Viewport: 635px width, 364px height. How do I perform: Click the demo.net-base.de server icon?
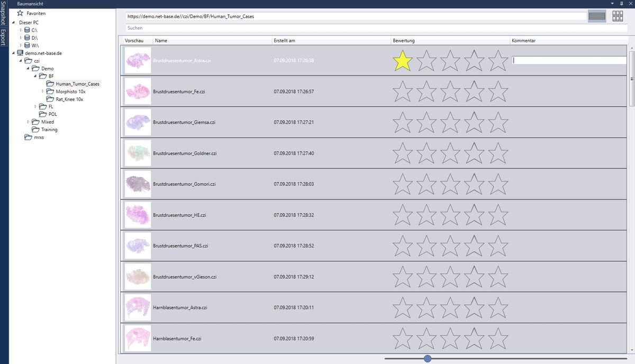tap(20, 53)
